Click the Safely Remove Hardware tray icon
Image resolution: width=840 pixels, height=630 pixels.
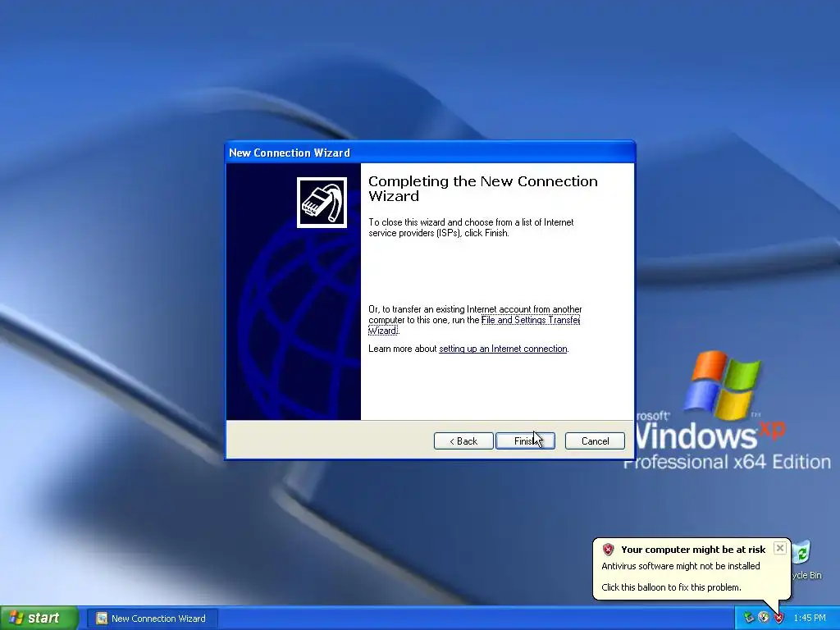click(749, 619)
